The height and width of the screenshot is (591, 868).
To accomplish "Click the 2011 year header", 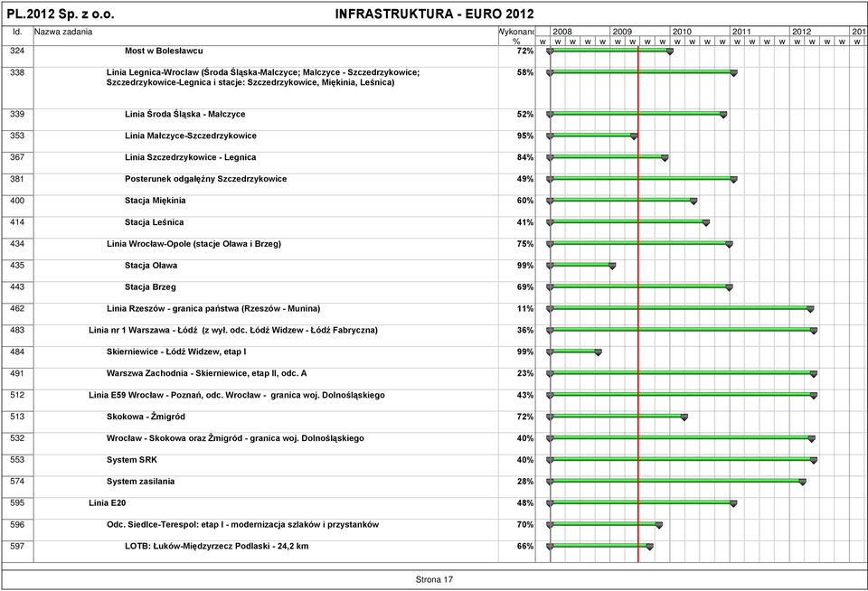I will (x=741, y=32).
